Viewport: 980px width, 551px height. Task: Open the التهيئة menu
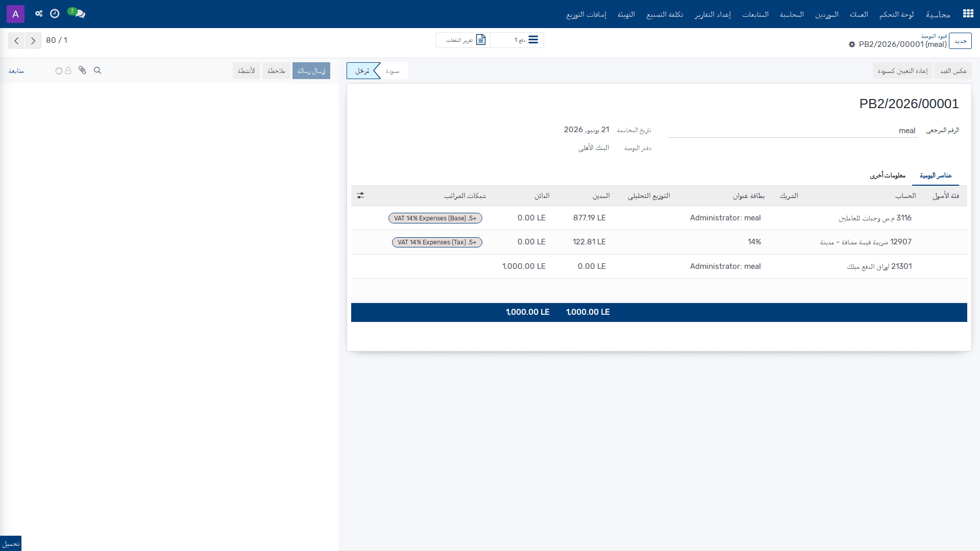click(626, 14)
